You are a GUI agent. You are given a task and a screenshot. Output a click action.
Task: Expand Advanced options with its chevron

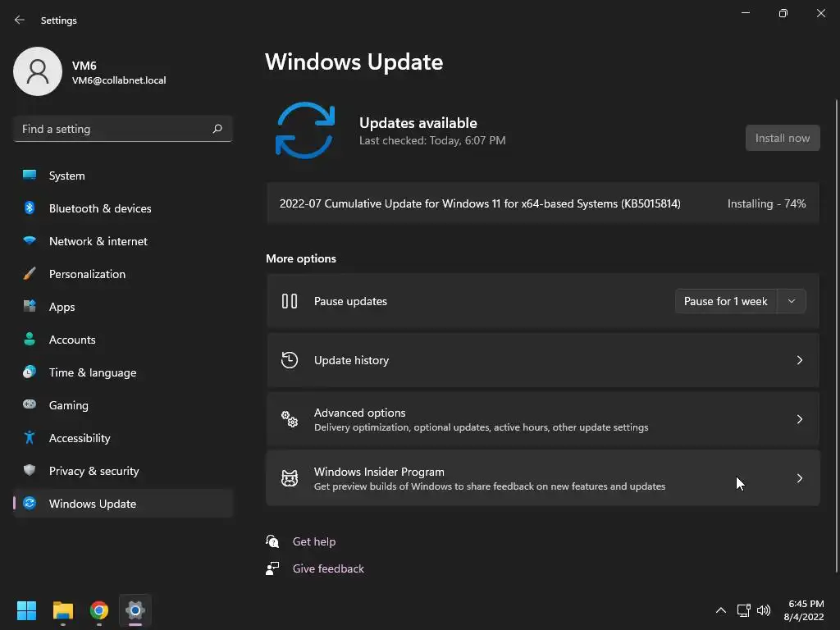tap(800, 419)
